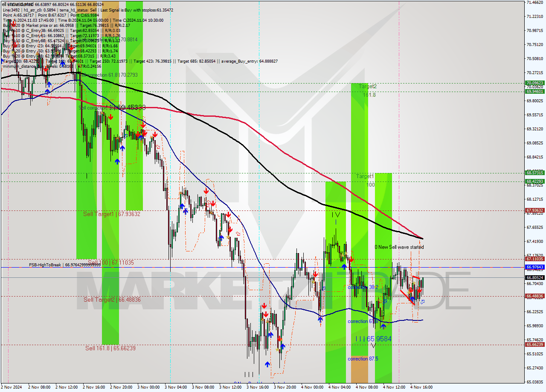Click the 67.65525 price axis value
546x392 pixels.
[x=535, y=227]
